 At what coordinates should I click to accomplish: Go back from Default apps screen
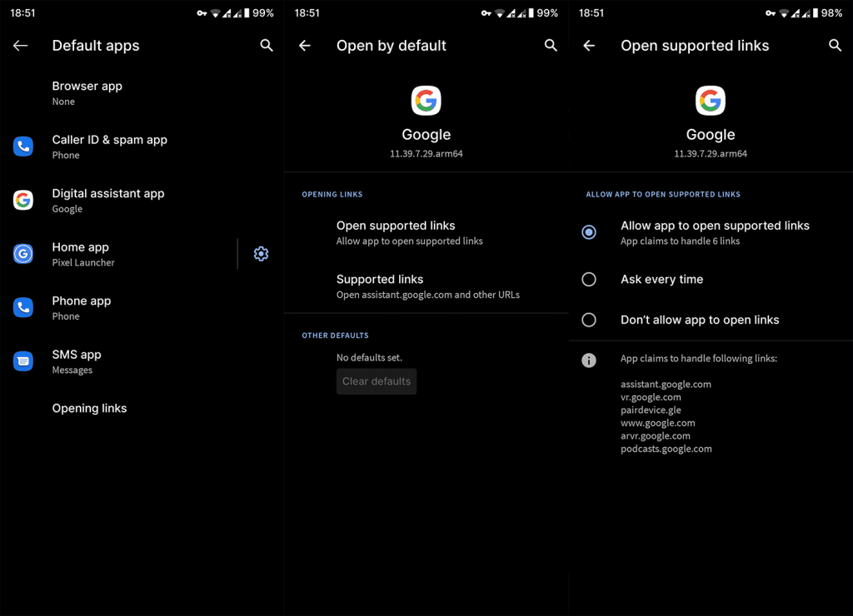point(21,46)
